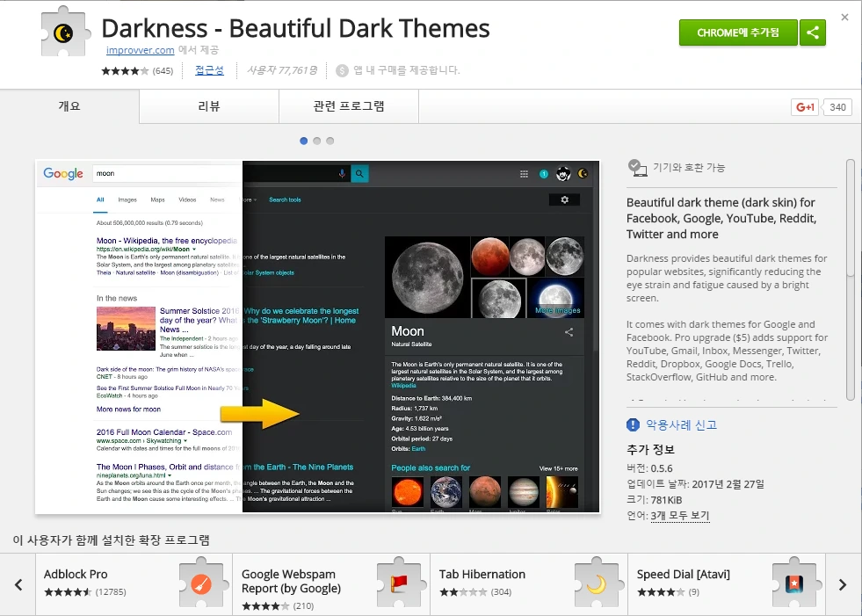Click the green CHROME에 추가됨 button
Image resolution: width=862 pixels, height=616 pixels.
738,33
